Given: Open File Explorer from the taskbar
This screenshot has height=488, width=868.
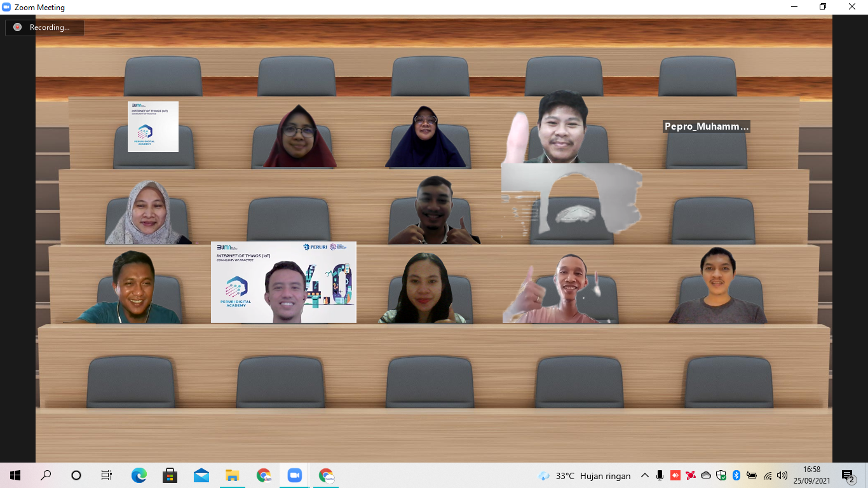Looking at the screenshot, I should tap(232, 475).
